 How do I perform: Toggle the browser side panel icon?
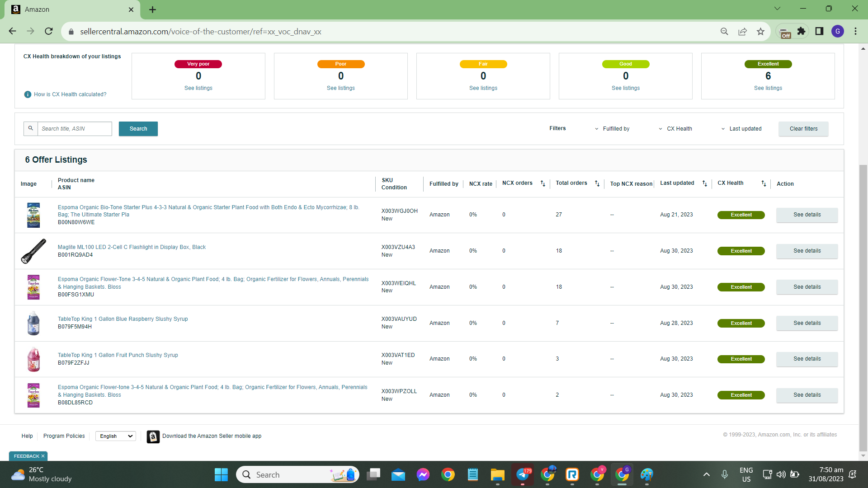tap(819, 31)
